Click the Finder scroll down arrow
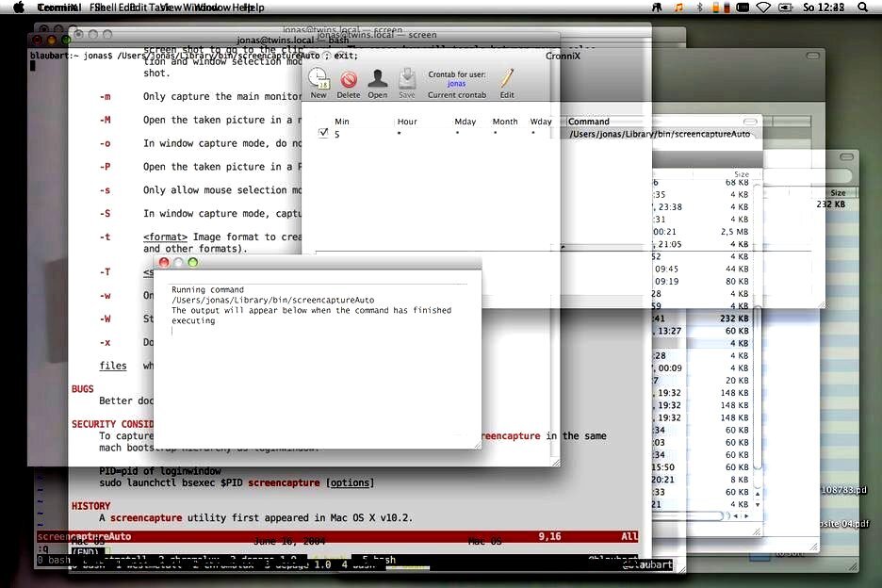Image resolution: width=882 pixels, height=588 pixels. coord(757,505)
